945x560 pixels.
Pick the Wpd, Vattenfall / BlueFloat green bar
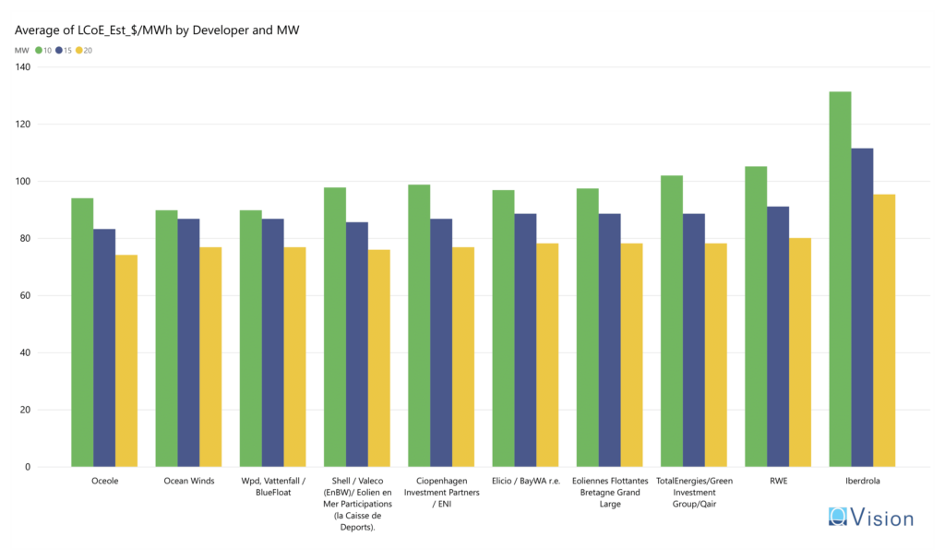pos(251,339)
